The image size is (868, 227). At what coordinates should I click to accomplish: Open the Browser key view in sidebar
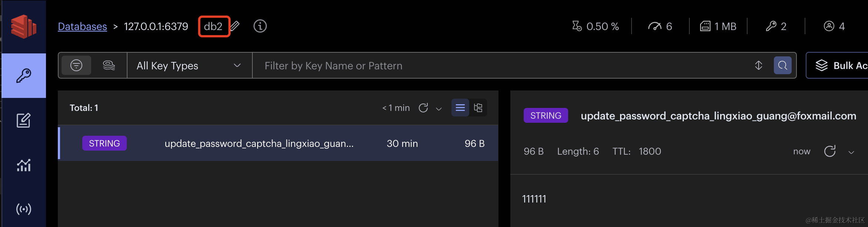(x=24, y=76)
